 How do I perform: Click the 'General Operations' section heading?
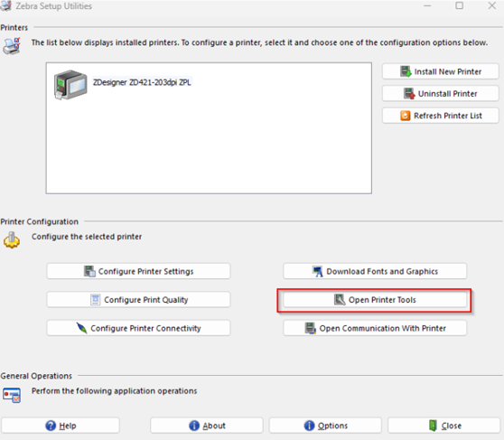pos(36,376)
